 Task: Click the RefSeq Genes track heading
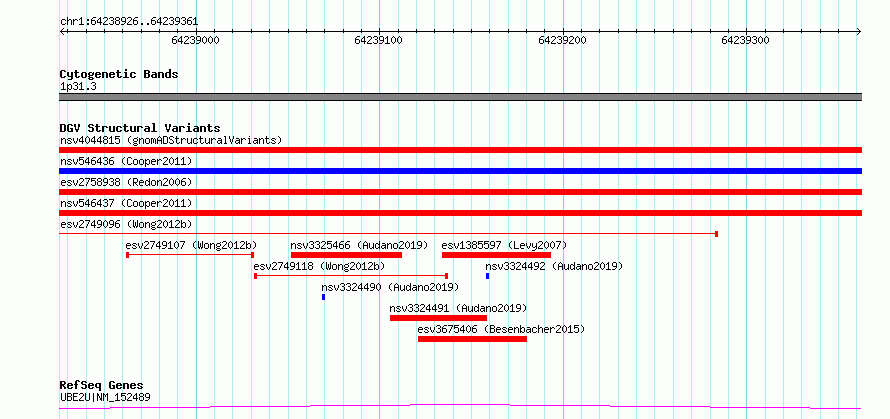pyautogui.click(x=102, y=386)
